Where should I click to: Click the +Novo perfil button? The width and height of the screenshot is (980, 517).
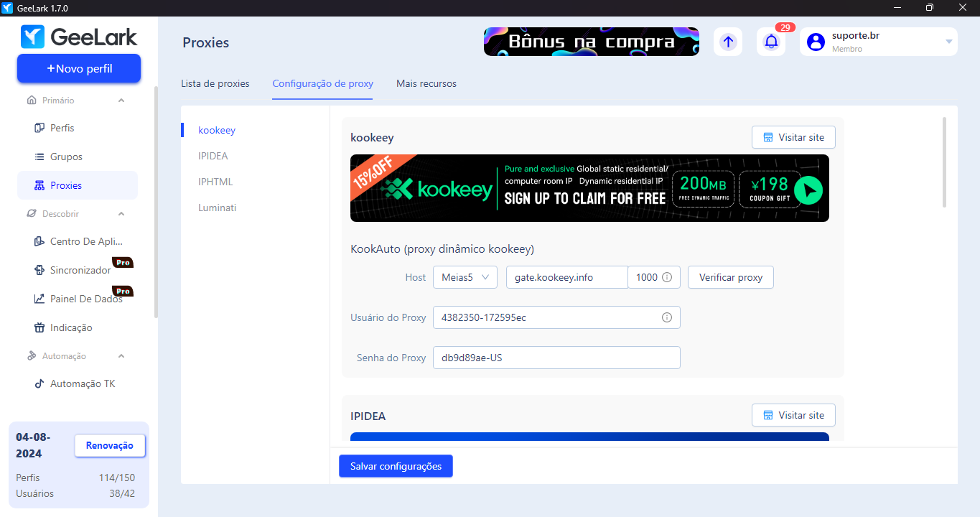[79, 69]
